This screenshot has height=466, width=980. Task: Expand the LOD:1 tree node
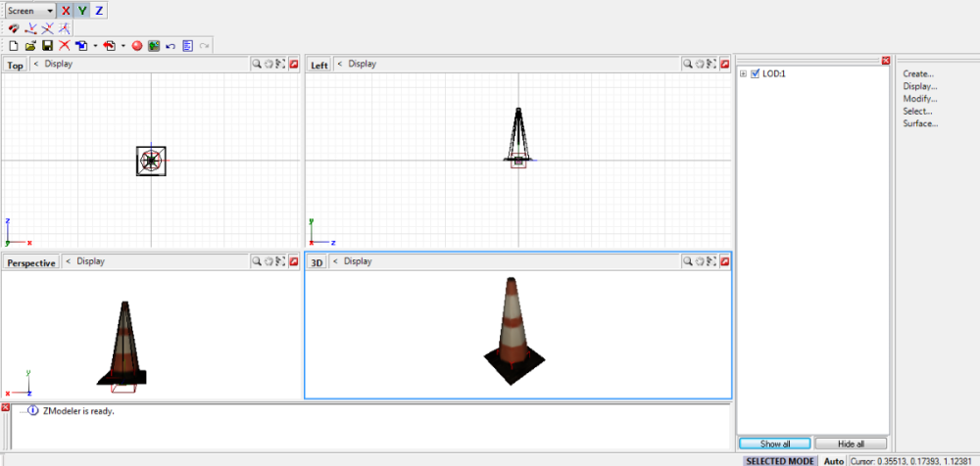click(x=743, y=73)
